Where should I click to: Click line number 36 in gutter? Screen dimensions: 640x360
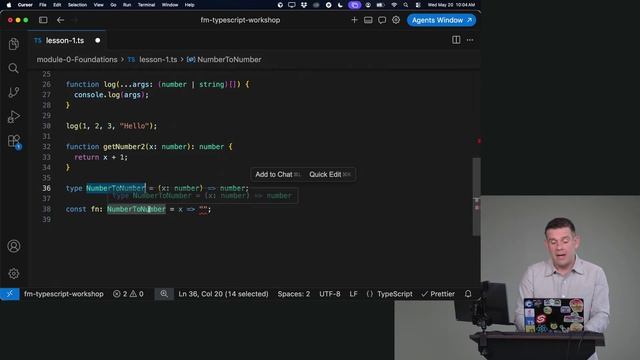click(47, 188)
